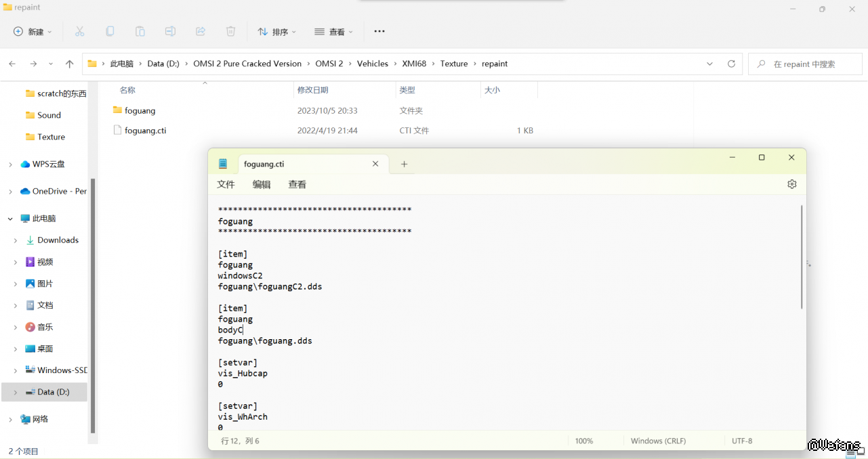Click the Paste clipboard icon
This screenshot has width=868, height=459.
[x=140, y=32]
